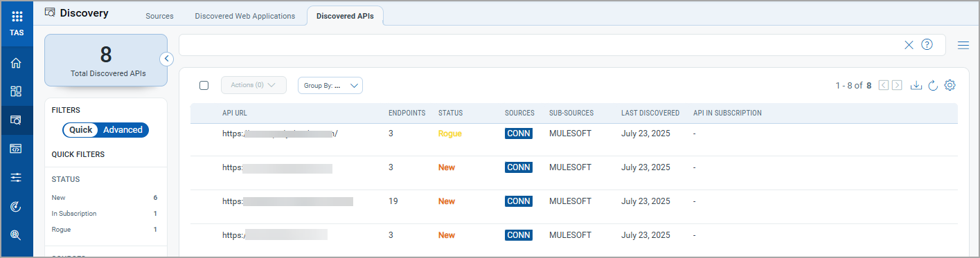Open the Dashboard icon in sidebar

pyautogui.click(x=17, y=91)
